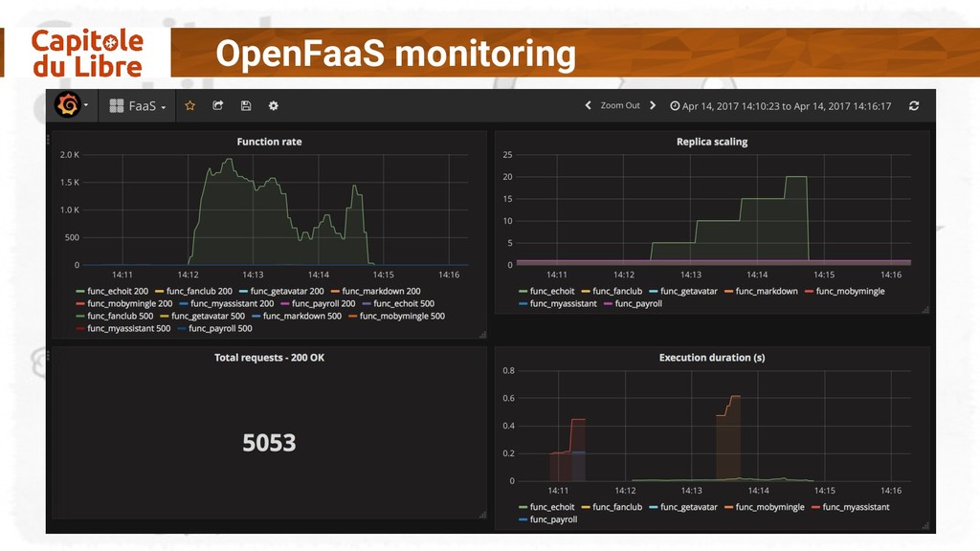
Task: Open the Grafana logo main menu
Action: pos(70,105)
